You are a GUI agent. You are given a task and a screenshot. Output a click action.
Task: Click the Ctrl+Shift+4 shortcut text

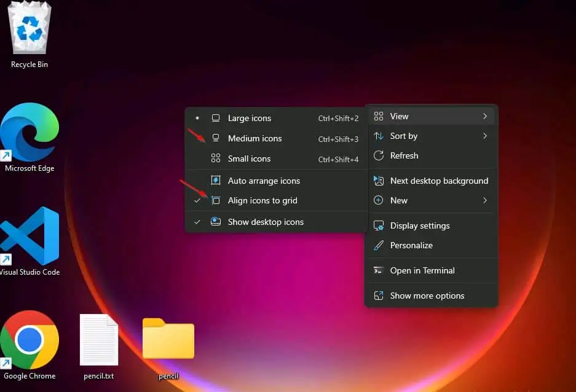tap(338, 159)
